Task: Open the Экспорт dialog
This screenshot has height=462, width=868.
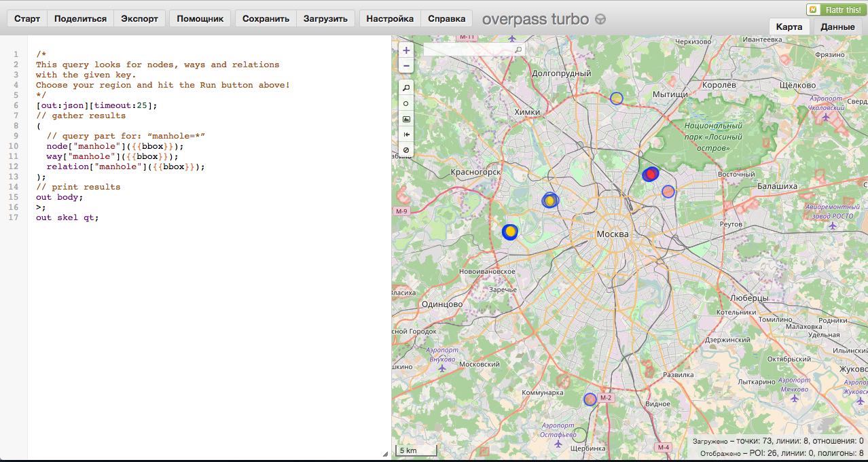Action: click(139, 18)
